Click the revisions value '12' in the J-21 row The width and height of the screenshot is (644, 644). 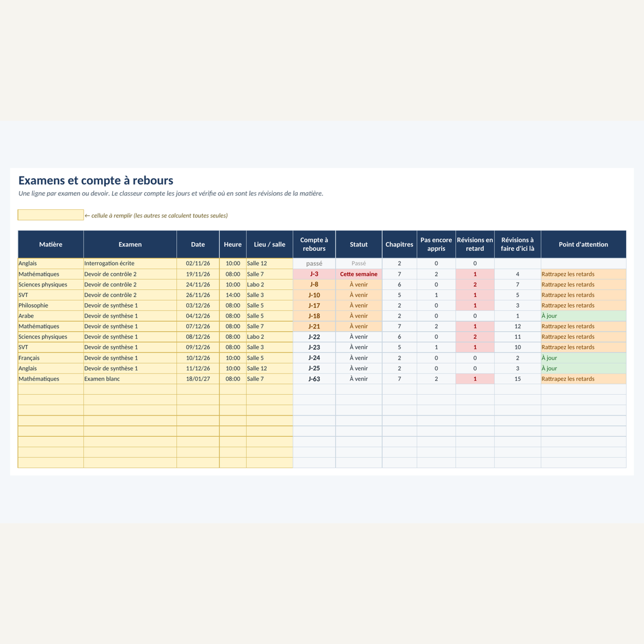(518, 326)
